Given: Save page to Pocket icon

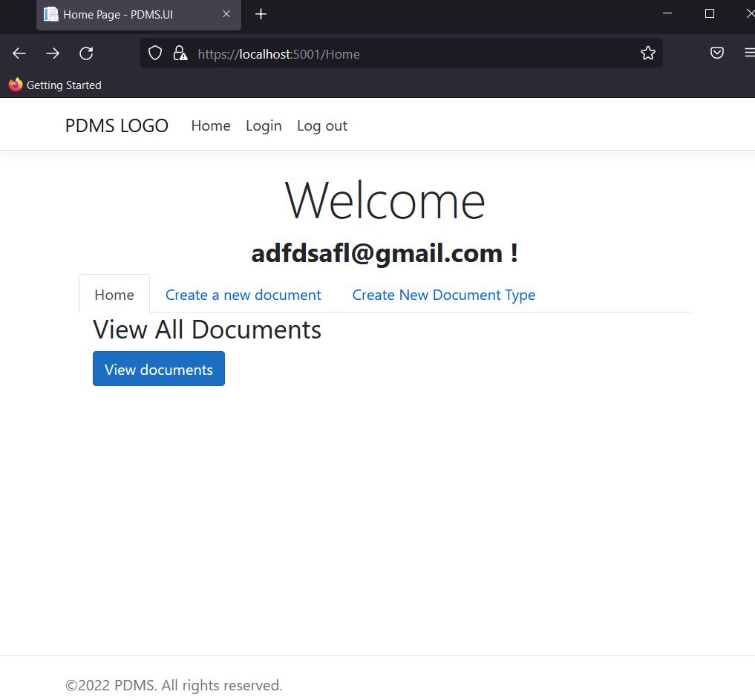Looking at the screenshot, I should (x=717, y=53).
